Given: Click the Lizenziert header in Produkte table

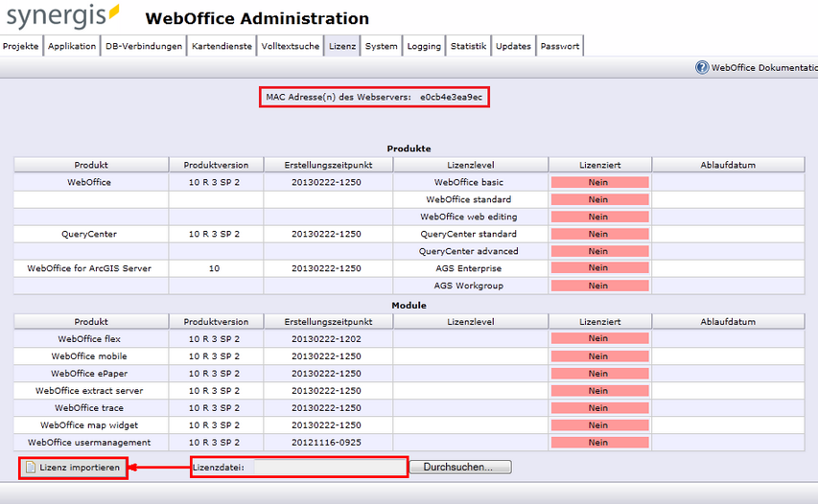Looking at the screenshot, I should click(x=600, y=165).
